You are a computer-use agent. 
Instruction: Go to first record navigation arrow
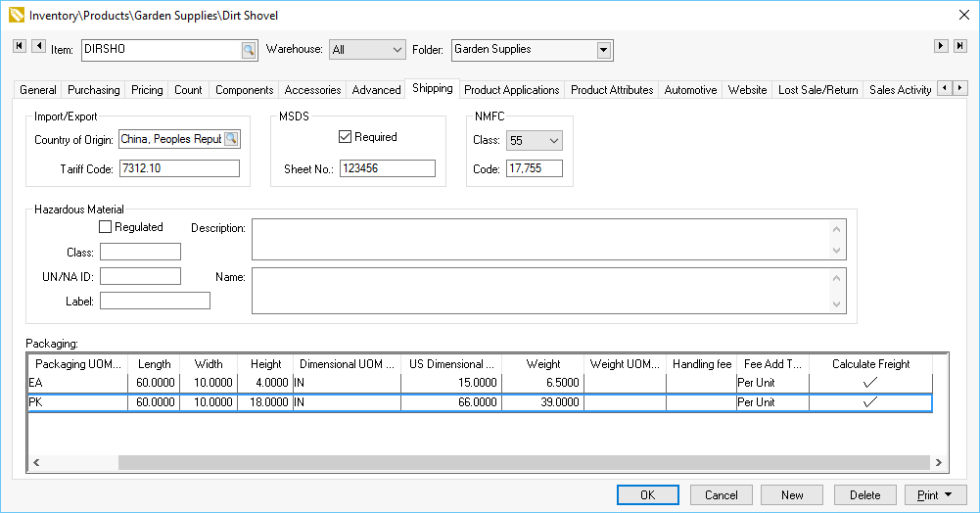click(x=20, y=46)
